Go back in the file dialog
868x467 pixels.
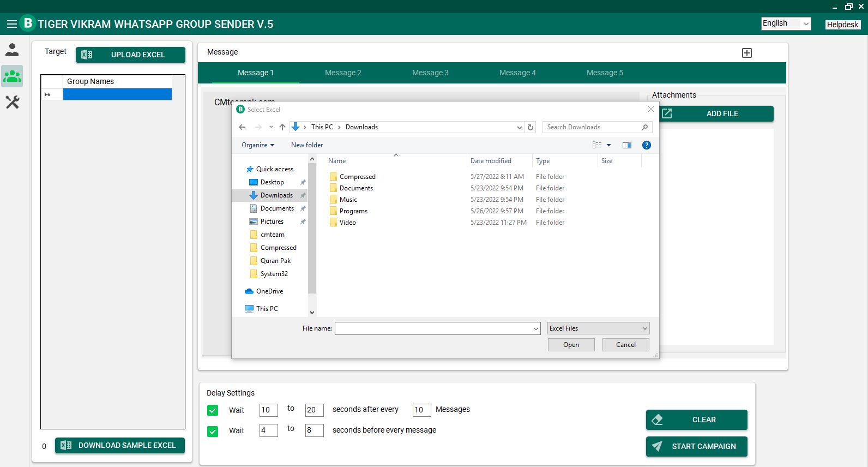[x=242, y=127]
